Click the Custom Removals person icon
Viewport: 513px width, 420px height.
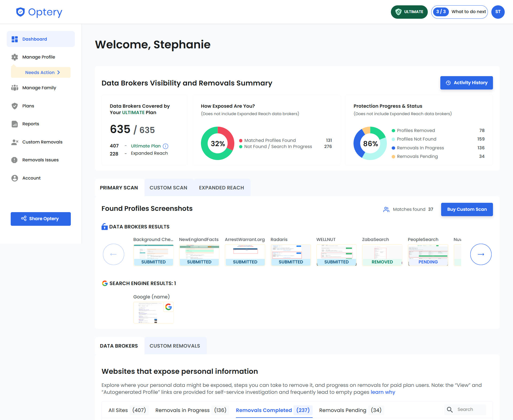(x=15, y=142)
